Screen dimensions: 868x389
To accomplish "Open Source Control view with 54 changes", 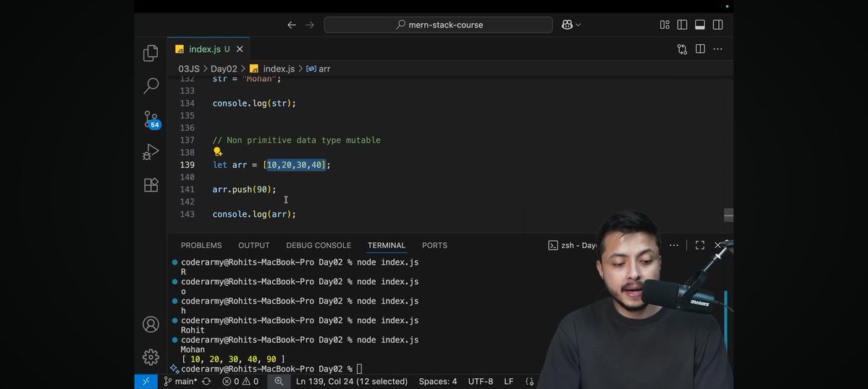I will (x=152, y=120).
